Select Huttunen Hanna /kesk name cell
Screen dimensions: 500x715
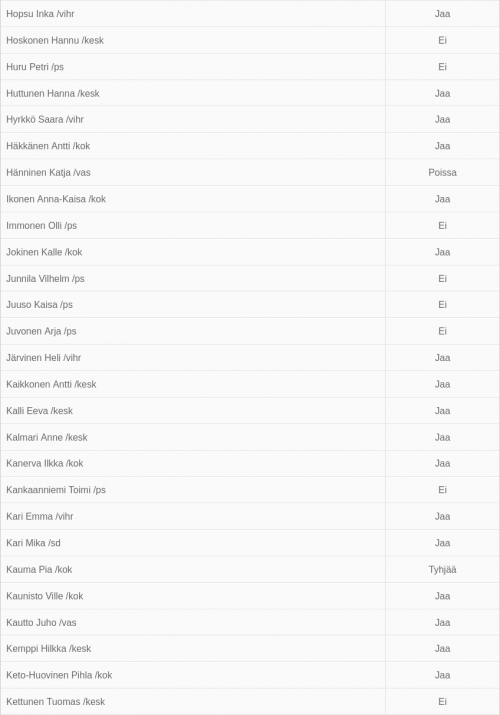(193, 93)
